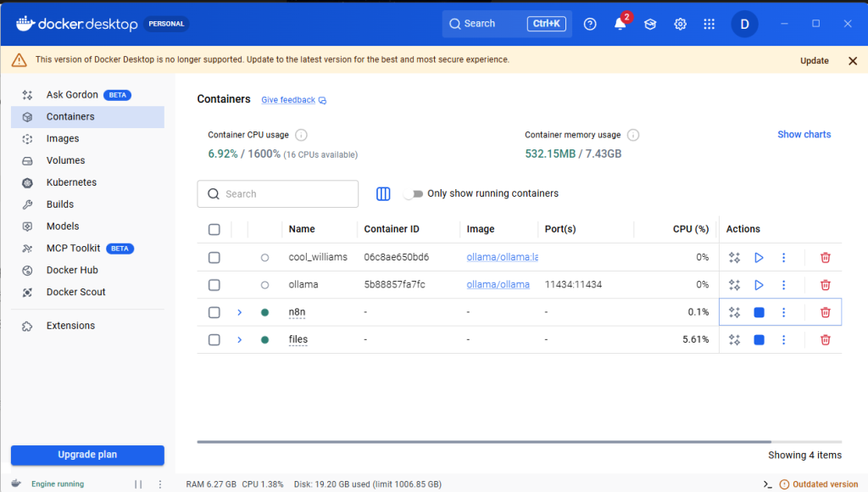
Task: Start the ollama container
Action: (759, 285)
